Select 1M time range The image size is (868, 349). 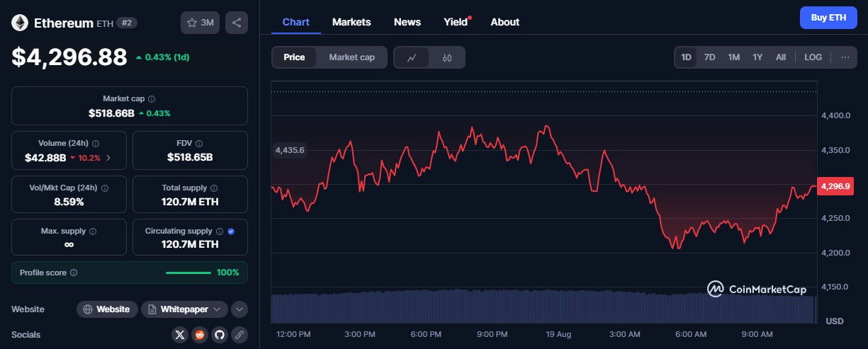(x=734, y=57)
